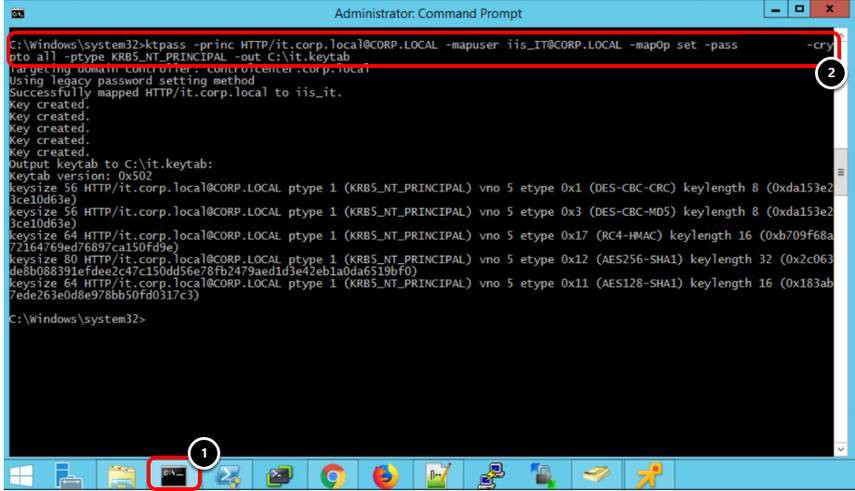Launch Mozilla Firefox from the taskbar
855x491 pixels.
(x=386, y=476)
